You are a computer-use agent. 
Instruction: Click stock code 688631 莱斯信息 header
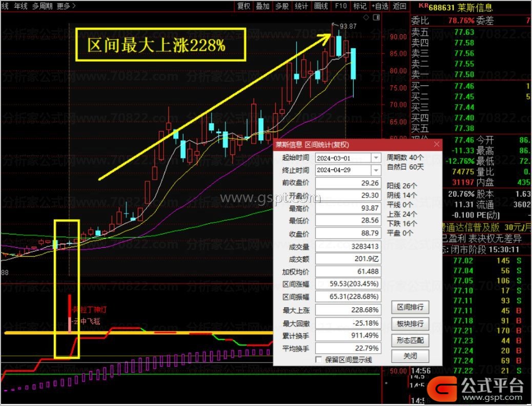460,7
